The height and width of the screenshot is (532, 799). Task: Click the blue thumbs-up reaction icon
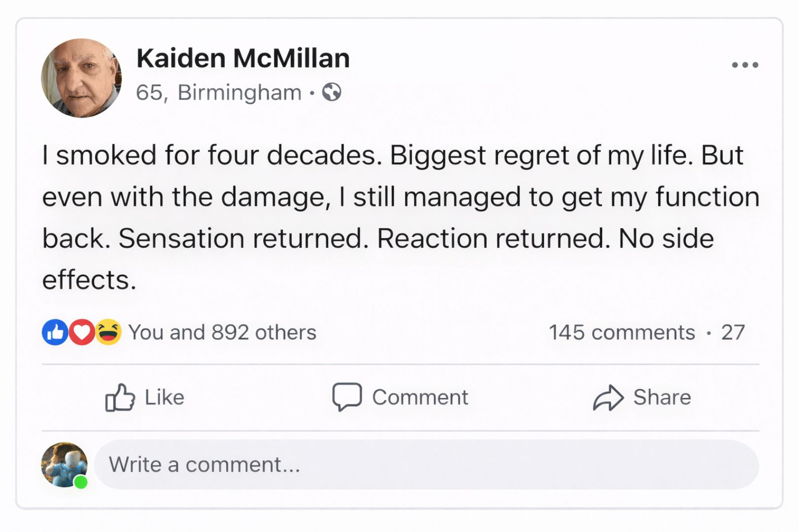coord(55,332)
